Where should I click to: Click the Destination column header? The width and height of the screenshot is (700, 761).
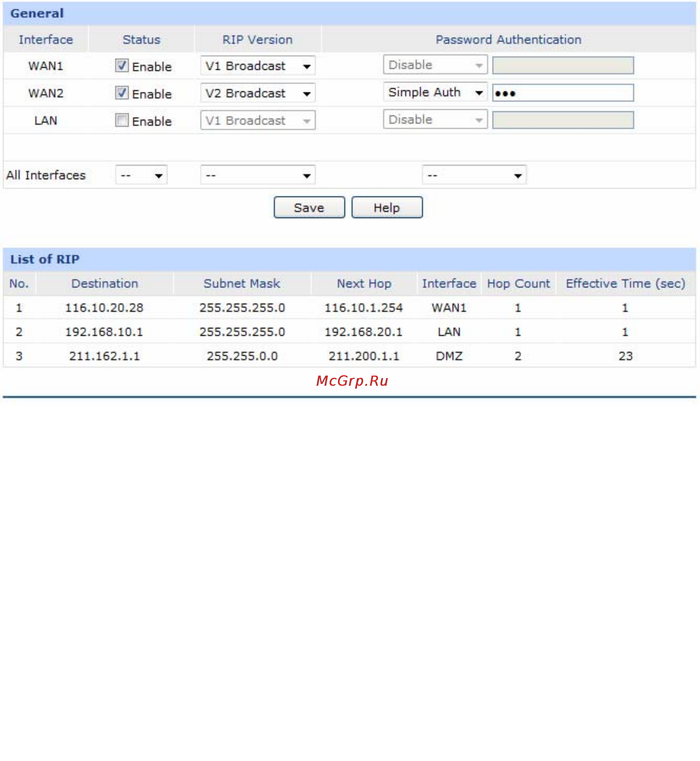pyautogui.click(x=105, y=283)
